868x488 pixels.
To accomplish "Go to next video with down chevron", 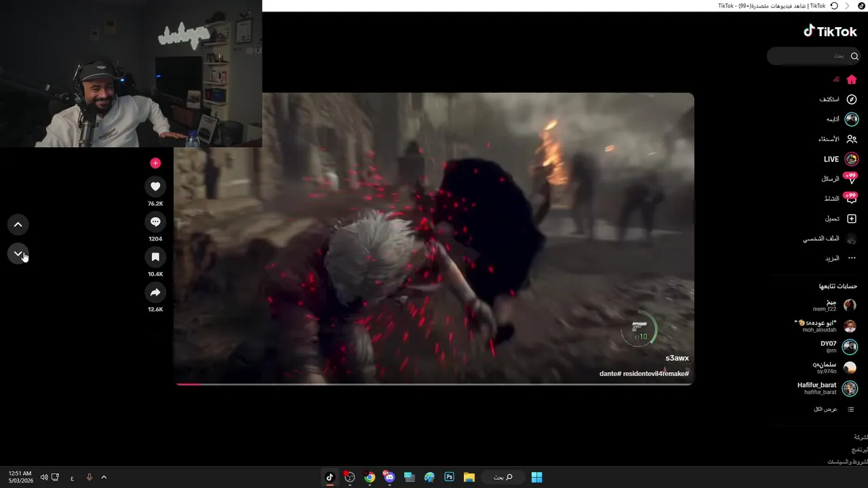I will point(18,253).
